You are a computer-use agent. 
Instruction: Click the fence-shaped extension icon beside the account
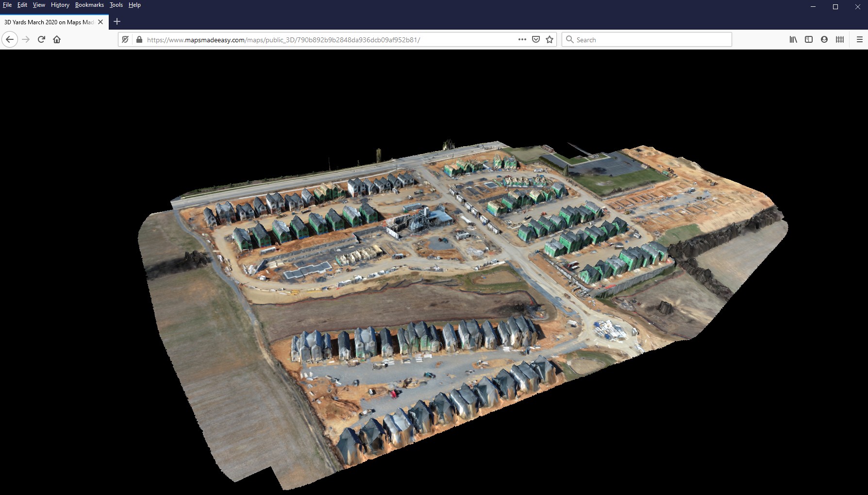click(839, 39)
